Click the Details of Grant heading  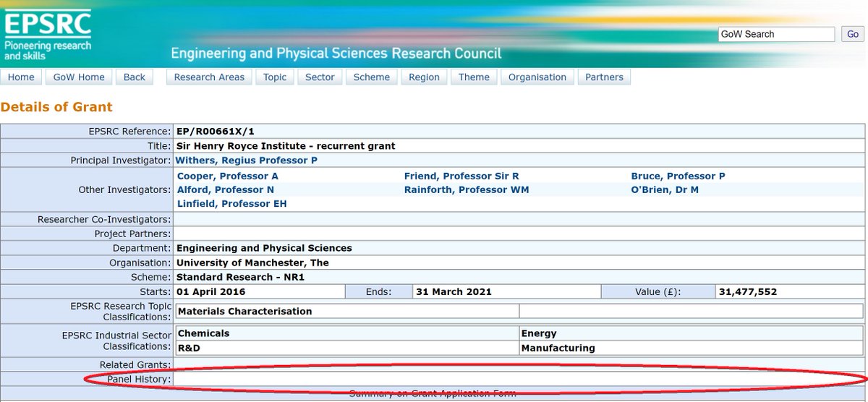pyautogui.click(x=56, y=107)
